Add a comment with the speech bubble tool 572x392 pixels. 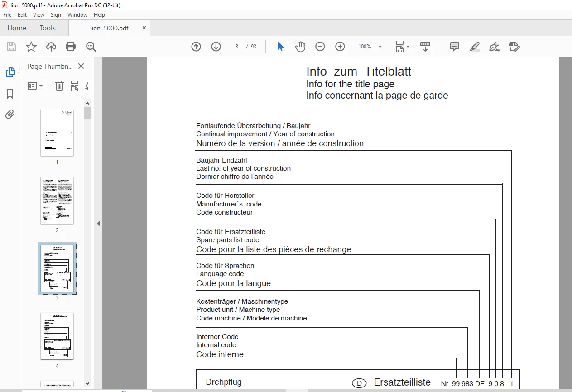pos(455,47)
